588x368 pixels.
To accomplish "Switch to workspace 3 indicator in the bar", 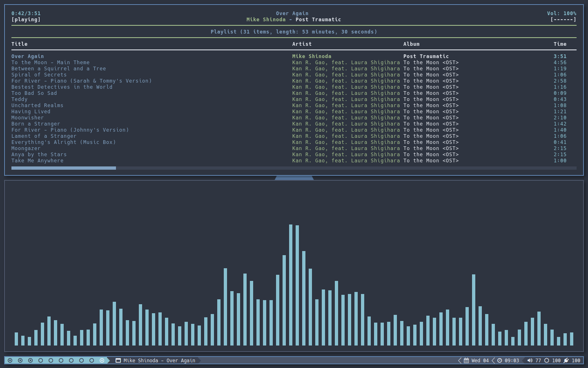I will point(31,361).
